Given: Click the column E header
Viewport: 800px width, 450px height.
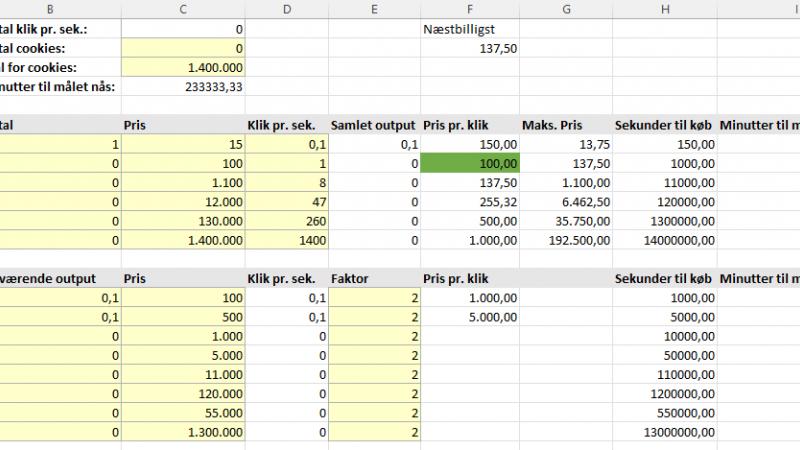Looking at the screenshot, I should pyautogui.click(x=373, y=9).
